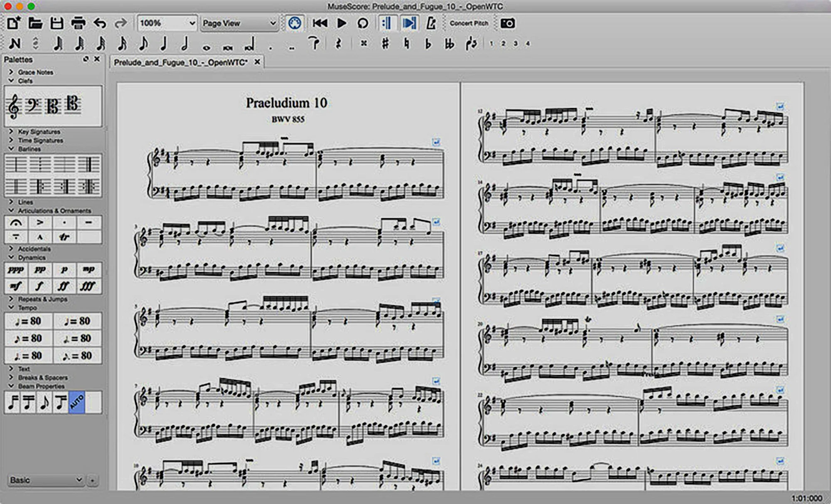The image size is (831, 504).
Task: Toggle the metronome
Action: (x=431, y=23)
